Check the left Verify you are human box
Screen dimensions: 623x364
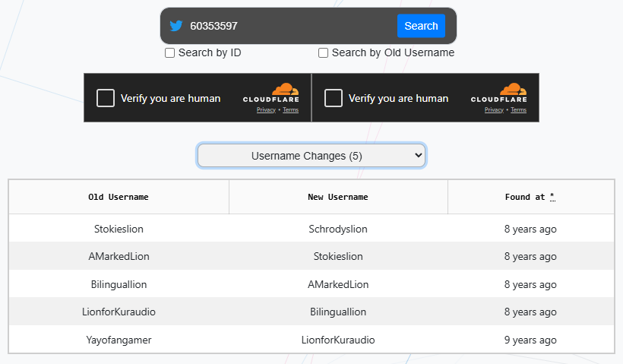[106, 98]
